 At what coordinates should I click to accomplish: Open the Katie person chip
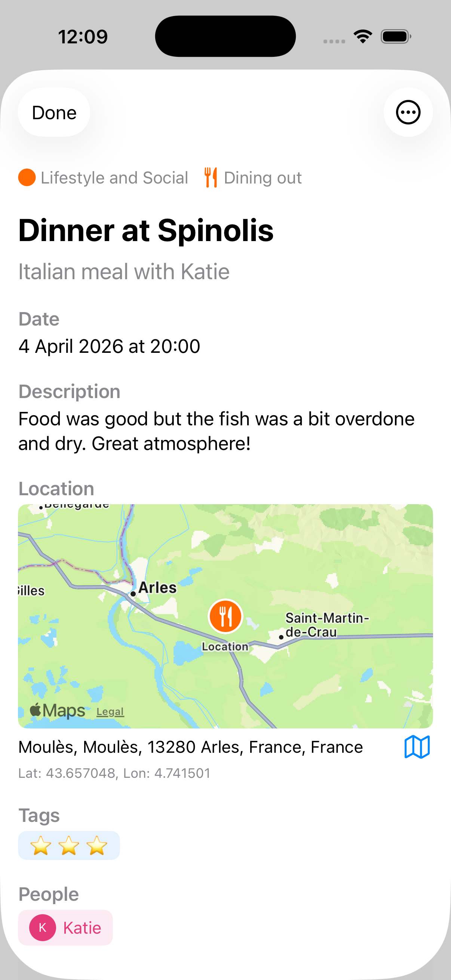tap(82, 928)
